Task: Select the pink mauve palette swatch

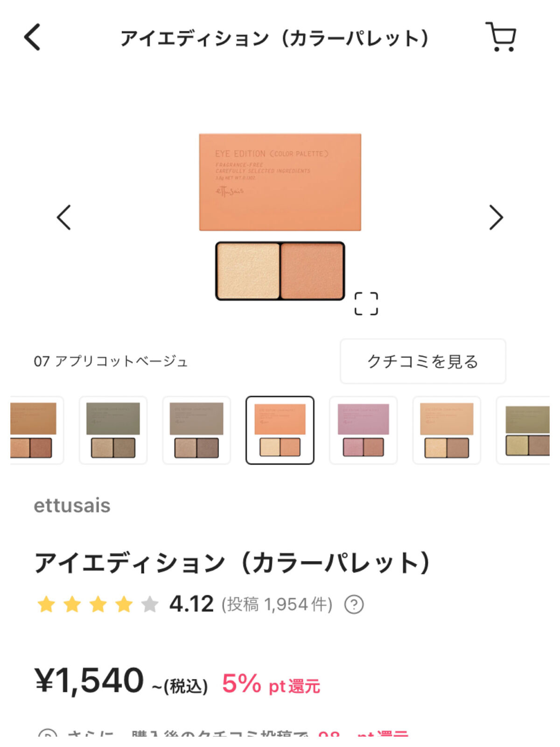Action: [x=363, y=430]
